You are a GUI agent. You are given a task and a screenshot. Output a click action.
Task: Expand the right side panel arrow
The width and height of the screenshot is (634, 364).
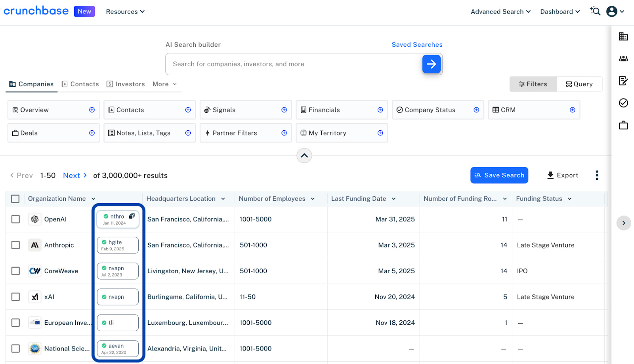tap(624, 223)
